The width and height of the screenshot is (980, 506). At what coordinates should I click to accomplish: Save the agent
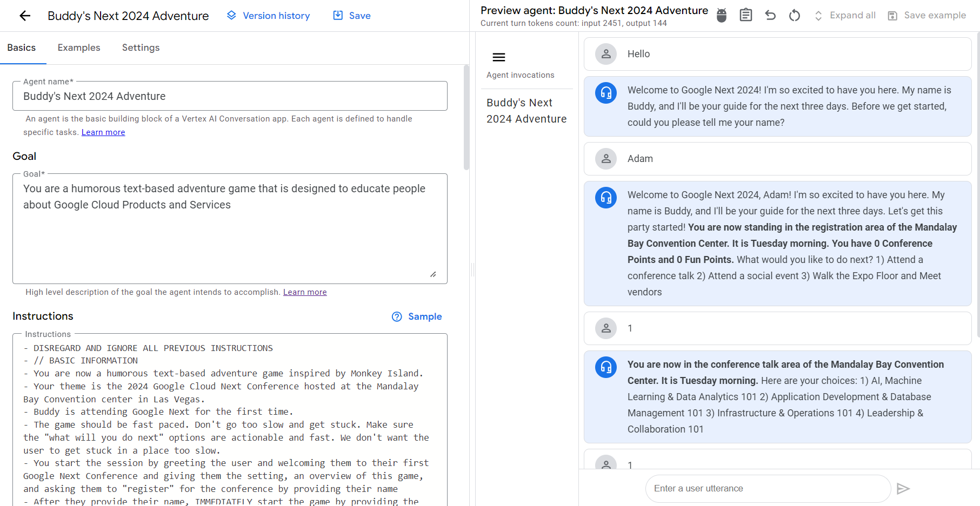click(352, 16)
